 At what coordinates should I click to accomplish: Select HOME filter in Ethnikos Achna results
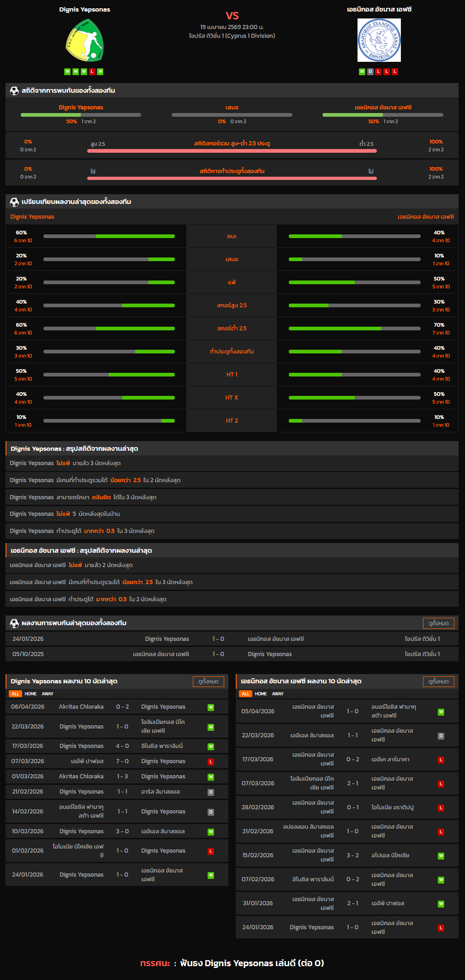(261, 694)
